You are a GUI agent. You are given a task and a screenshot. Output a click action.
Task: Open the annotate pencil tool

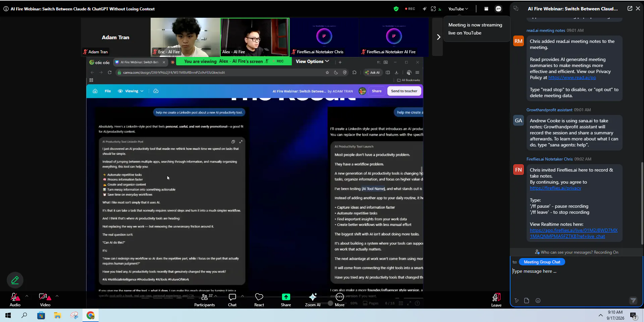click(15, 280)
